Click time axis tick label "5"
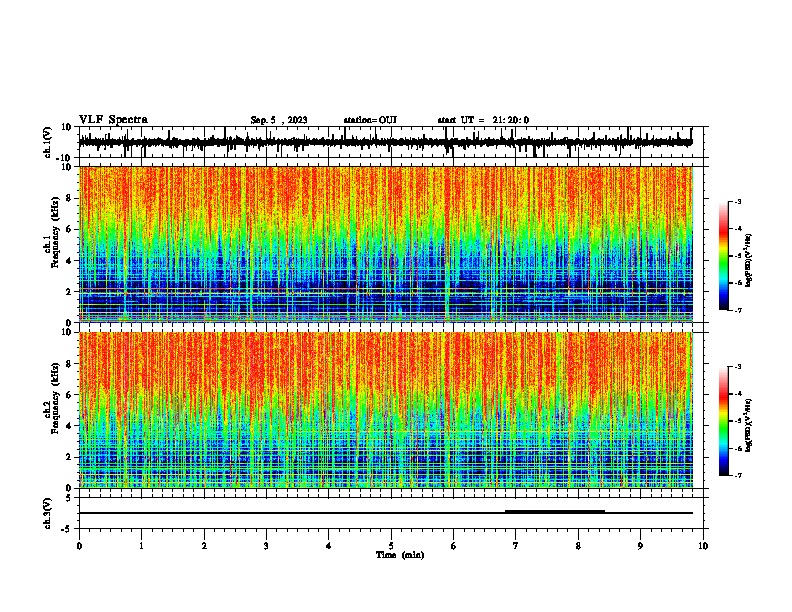Image resolution: width=792 pixels, height=612 pixels. 391,546
